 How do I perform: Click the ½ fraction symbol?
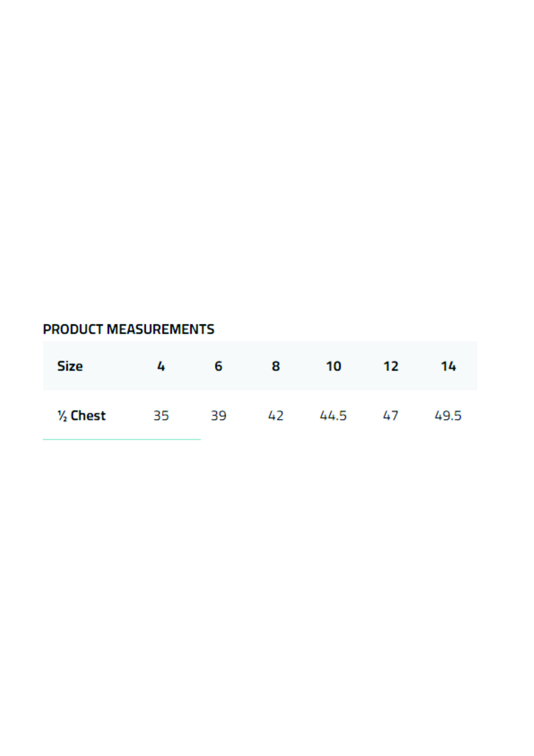pos(62,416)
